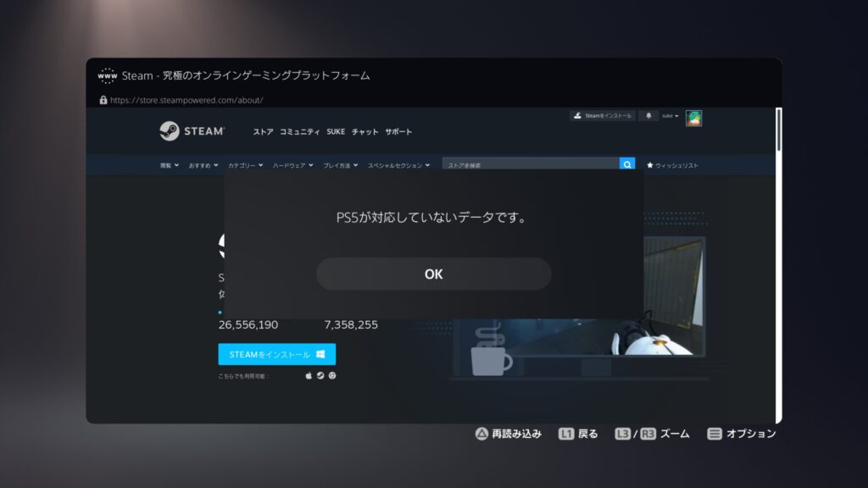
Task: Expand the suke account dropdown
Action: click(x=670, y=116)
